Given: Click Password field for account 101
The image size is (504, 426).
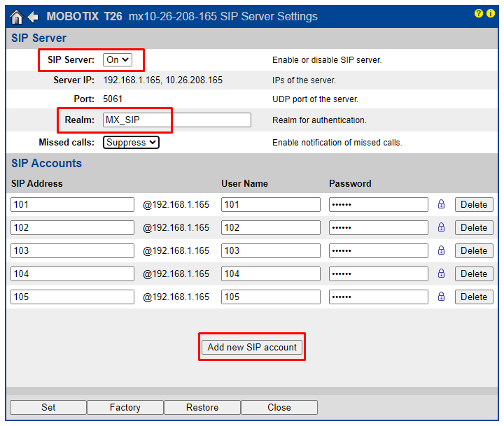Looking at the screenshot, I should pyautogui.click(x=379, y=205).
